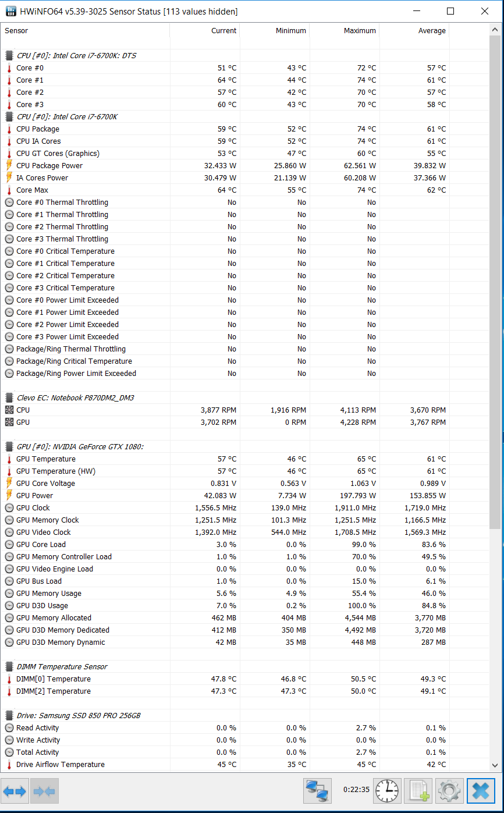Click the circle icon for Core #0 Thermal Throttling

pyautogui.click(x=9, y=203)
